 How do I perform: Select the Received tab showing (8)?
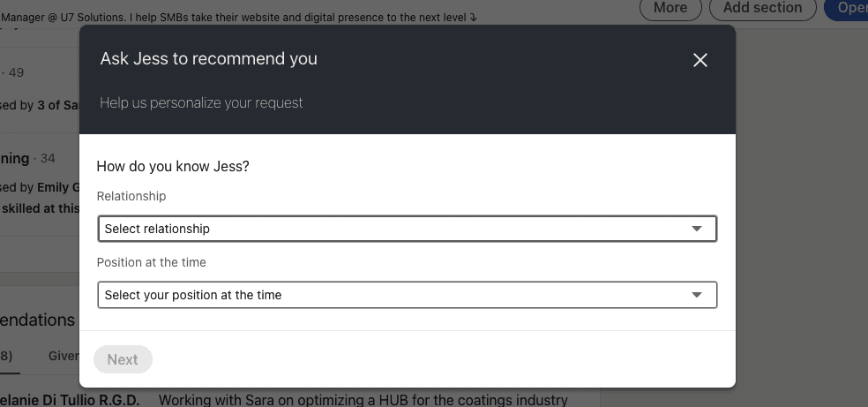pyautogui.click(x=6, y=356)
